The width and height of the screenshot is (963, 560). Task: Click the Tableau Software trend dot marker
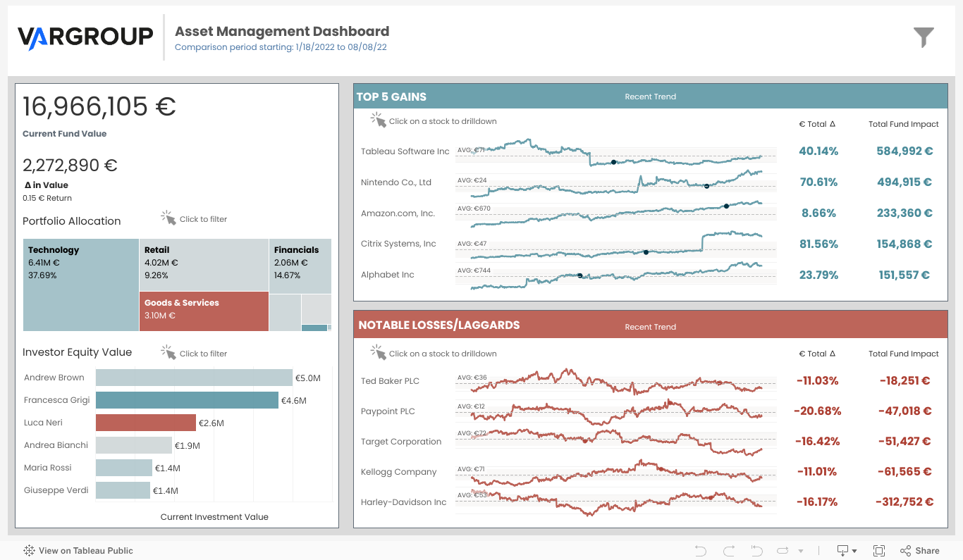pyautogui.click(x=613, y=162)
